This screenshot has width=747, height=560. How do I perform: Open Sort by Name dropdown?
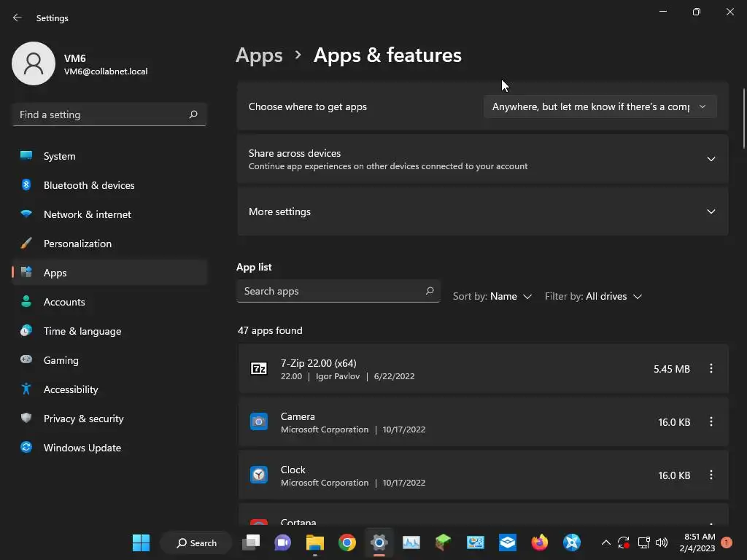492,296
